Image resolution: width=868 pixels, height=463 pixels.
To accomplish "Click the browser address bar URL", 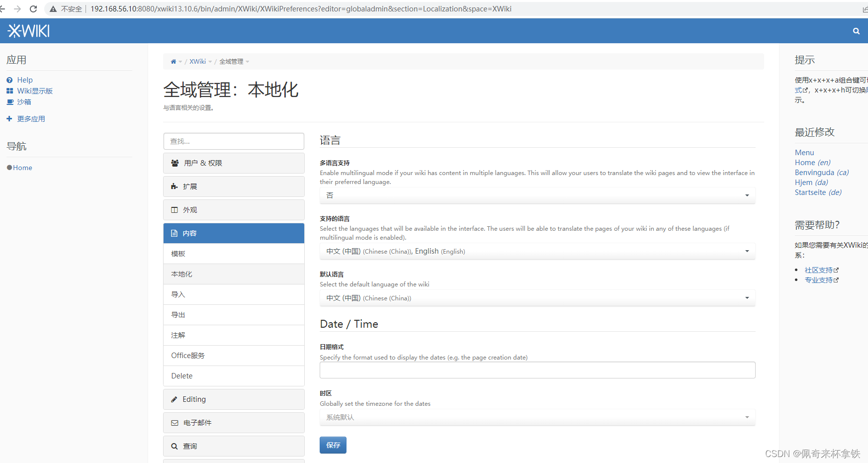I will tap(301, 9).
